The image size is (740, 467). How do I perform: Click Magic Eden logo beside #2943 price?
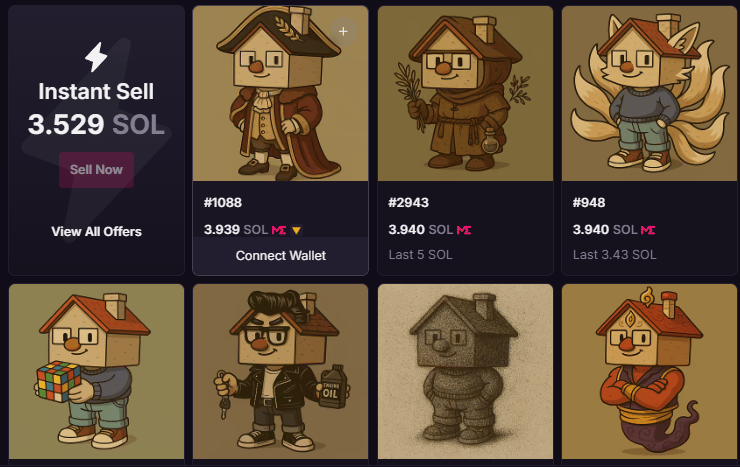point(464,230)
